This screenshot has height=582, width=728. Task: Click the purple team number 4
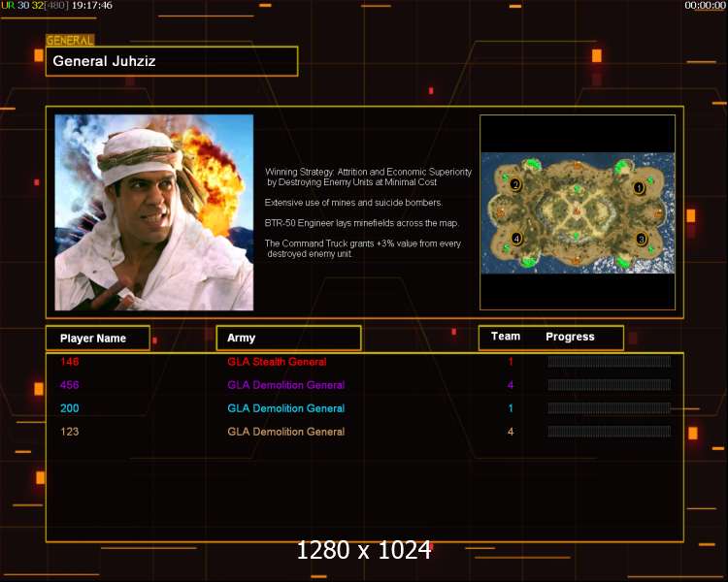pos(511,385)
